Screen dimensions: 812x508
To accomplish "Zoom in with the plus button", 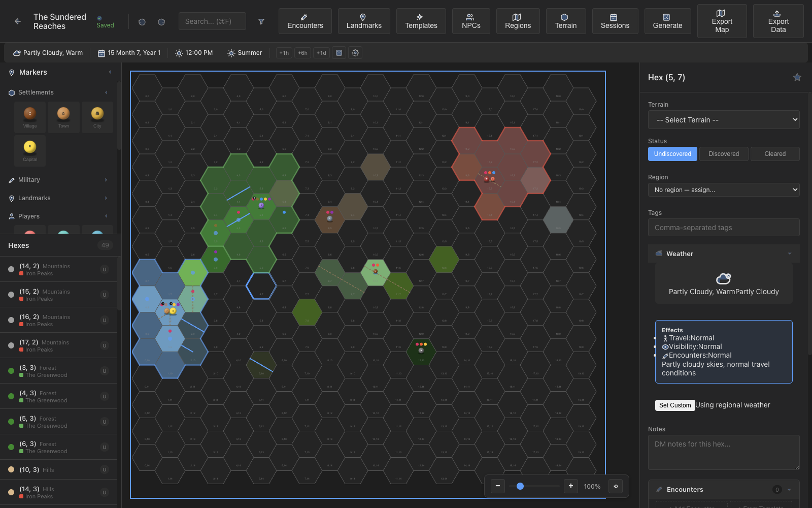I will pos(571,486).
